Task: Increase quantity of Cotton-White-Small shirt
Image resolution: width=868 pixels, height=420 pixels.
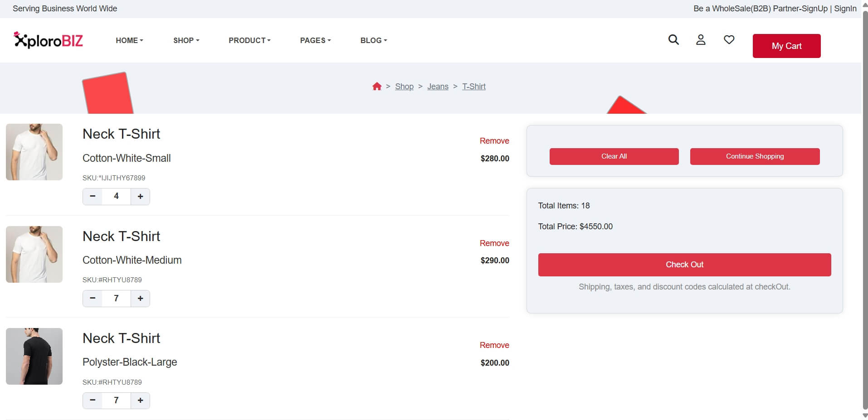Action: click(140, 196)
